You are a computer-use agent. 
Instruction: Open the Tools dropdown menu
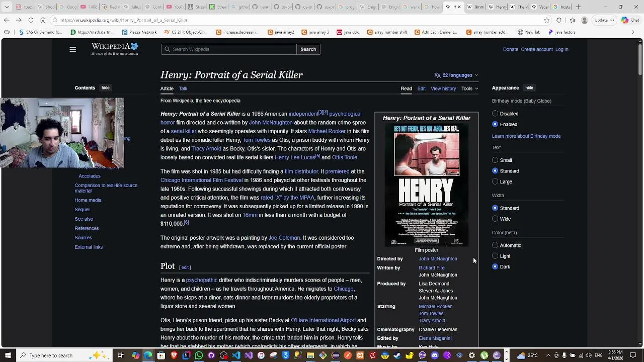click(470, 88)
